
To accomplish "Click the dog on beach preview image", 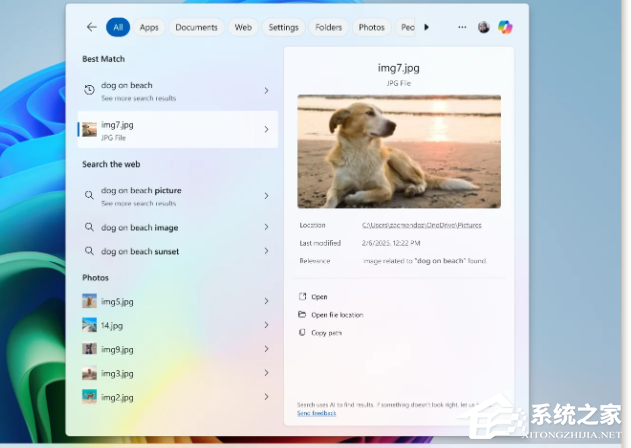I will (399, 151).
